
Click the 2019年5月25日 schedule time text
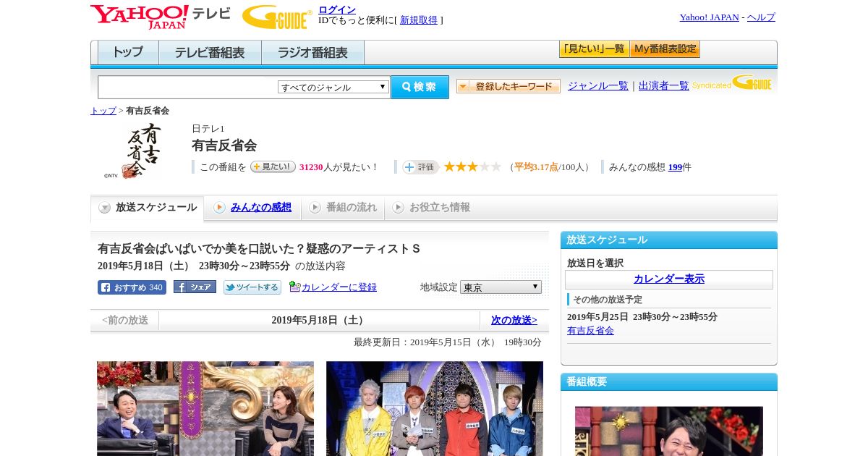pos(642,317)
